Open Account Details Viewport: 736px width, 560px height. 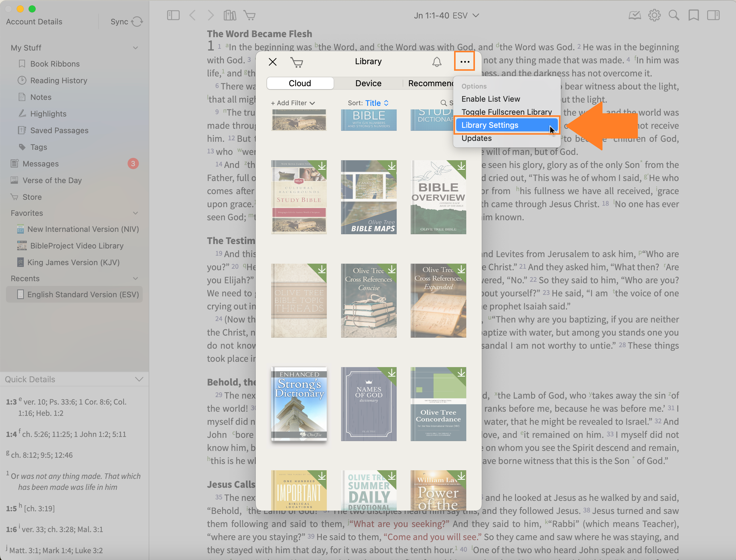(34, 22)
